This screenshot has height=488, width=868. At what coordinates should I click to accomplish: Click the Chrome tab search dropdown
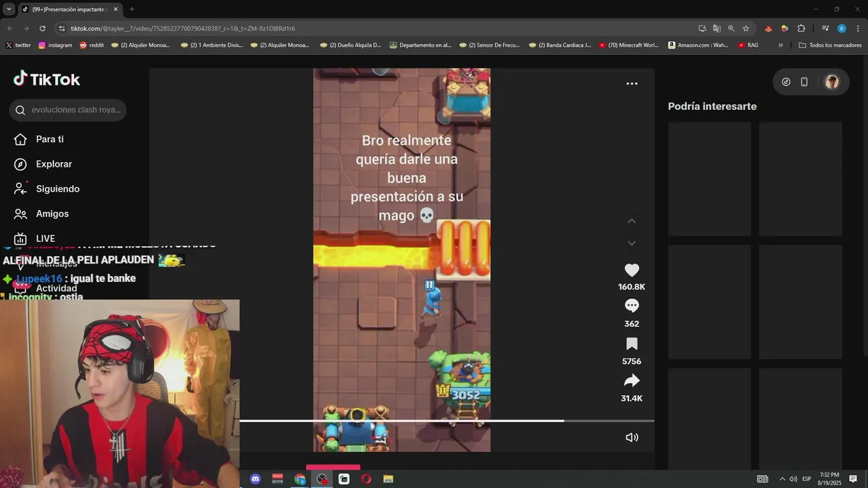[9, 9]
